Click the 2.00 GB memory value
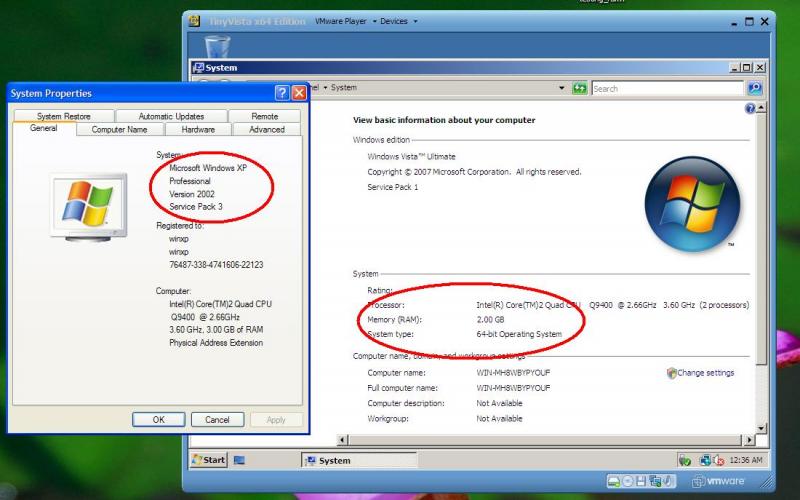 (x=490, y=320)
